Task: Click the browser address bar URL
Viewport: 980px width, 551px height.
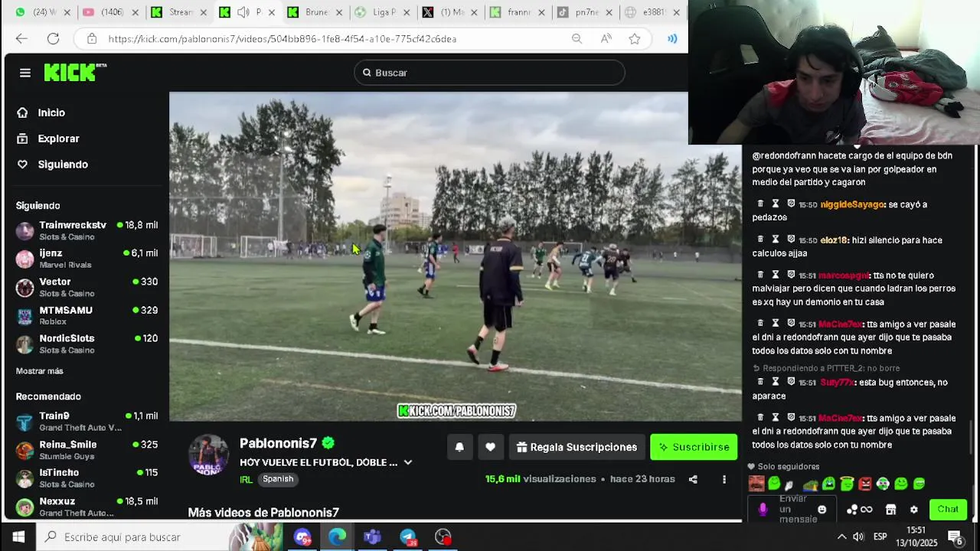Action: click(283, 39)
